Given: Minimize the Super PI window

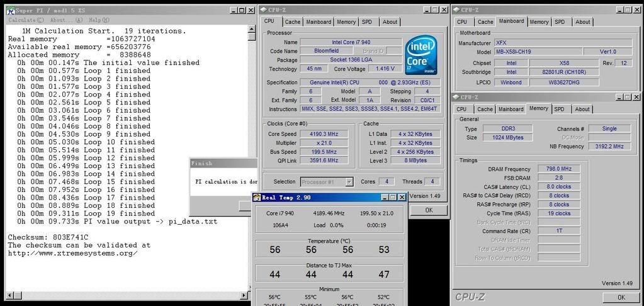Looking at the screenshot, I should (234, 10).
